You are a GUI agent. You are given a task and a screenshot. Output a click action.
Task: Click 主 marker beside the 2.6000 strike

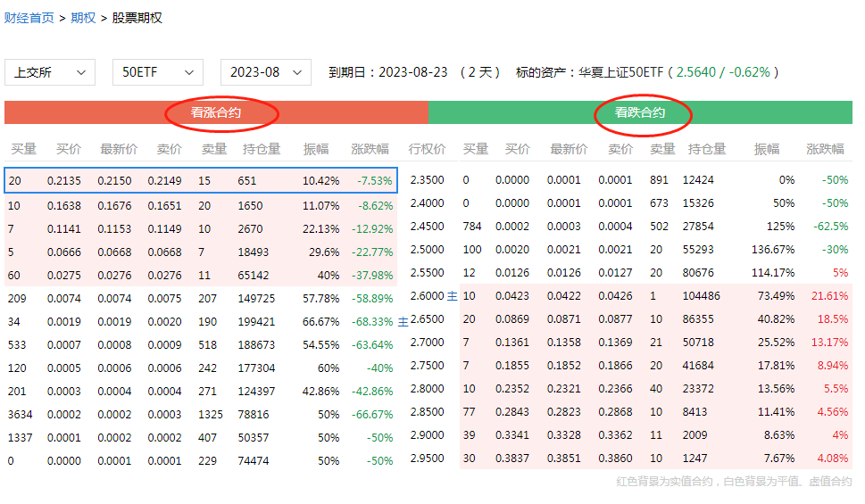pos(451,296)
